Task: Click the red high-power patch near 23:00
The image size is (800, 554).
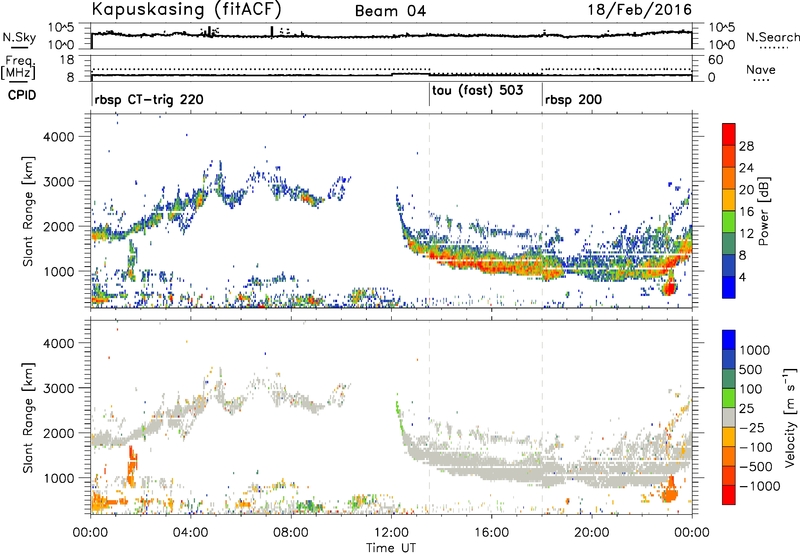Action: click(x=669, y=287)
